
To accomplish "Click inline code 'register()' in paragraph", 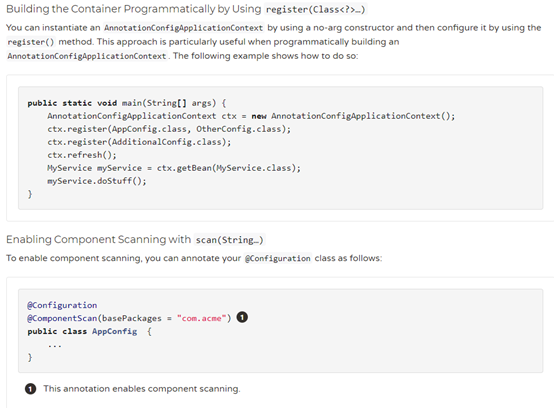I will point(31,42).
